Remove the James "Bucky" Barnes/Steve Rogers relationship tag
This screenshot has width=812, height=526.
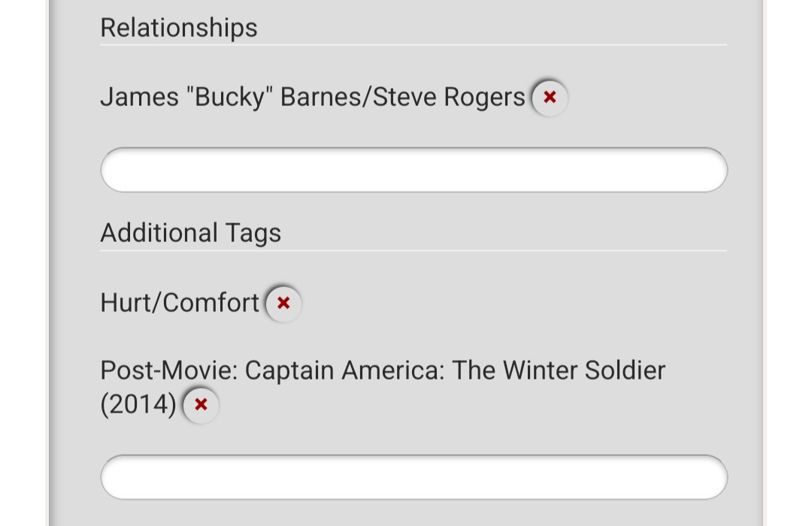coord(550,98)
